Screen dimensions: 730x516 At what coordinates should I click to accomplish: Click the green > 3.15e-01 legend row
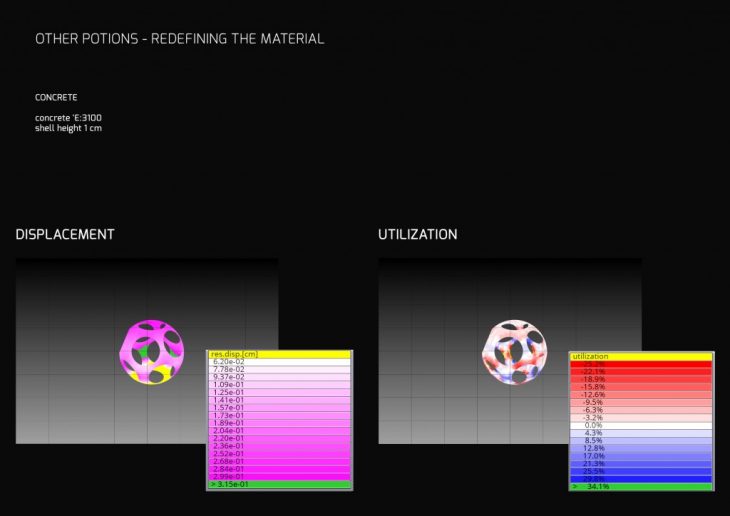279,485
